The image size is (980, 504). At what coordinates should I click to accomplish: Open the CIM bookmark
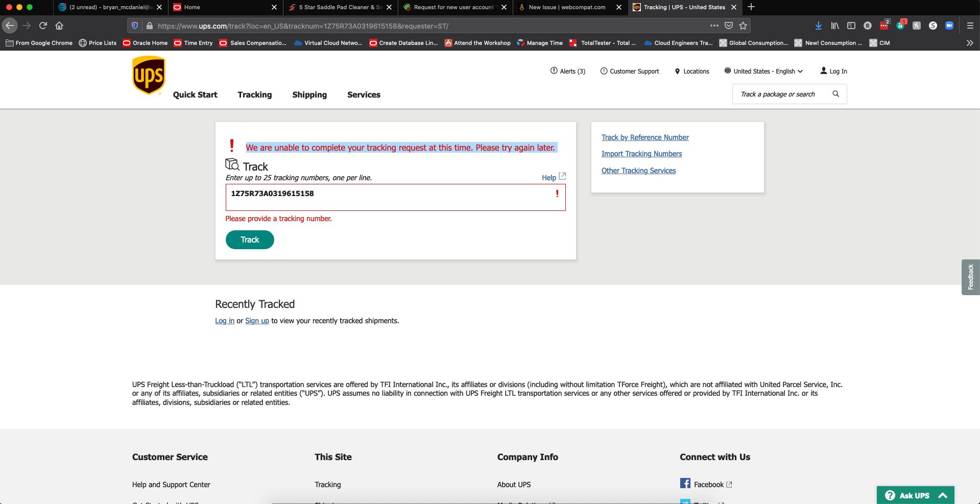pos(880,43)
